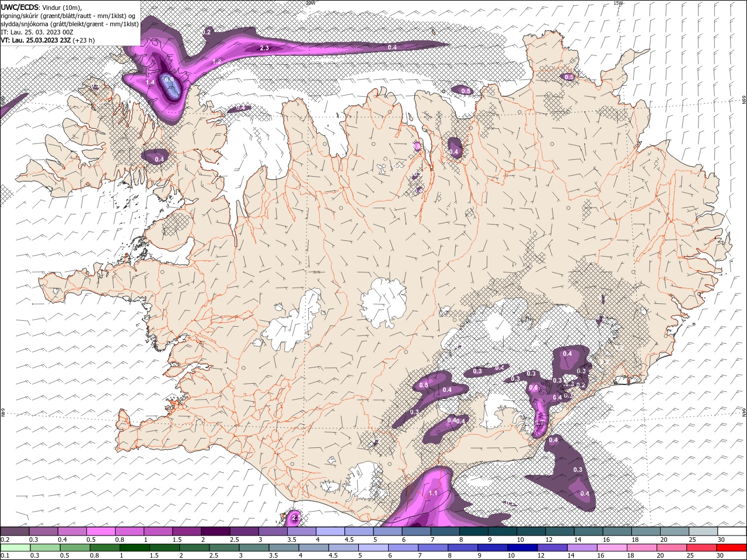Screen dimensions: 747x560
Task: Click the 6.9 precipitation peak label
Action: pyautogui.click(x=169, y=79)
